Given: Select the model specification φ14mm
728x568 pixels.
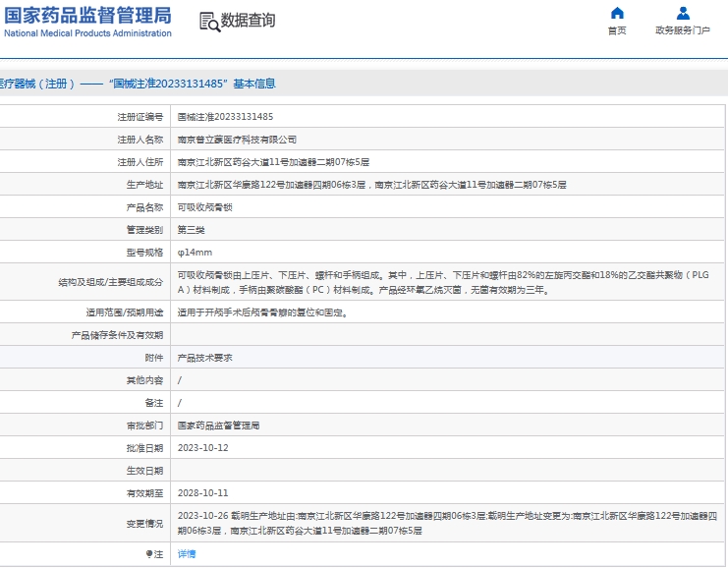Looking at the screenshot, I should pos(195,253).
